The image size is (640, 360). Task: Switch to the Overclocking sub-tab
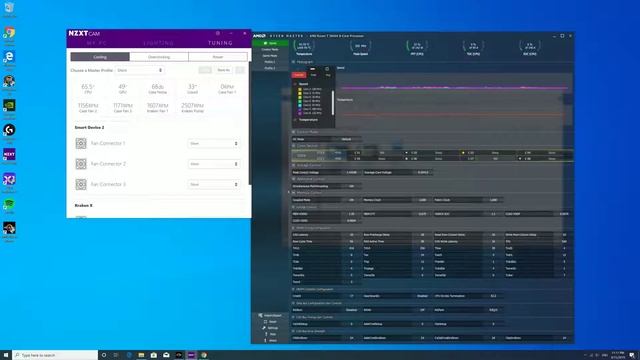(x=159, y=57)
